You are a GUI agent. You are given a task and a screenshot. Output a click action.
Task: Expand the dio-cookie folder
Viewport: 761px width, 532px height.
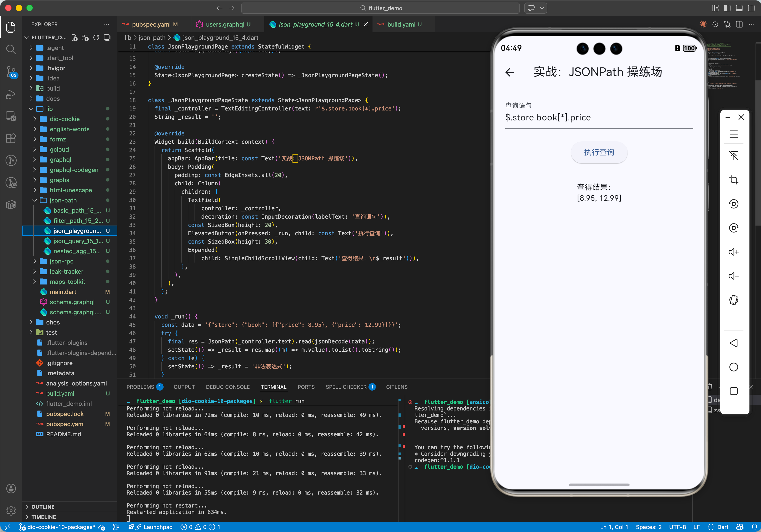64,119
